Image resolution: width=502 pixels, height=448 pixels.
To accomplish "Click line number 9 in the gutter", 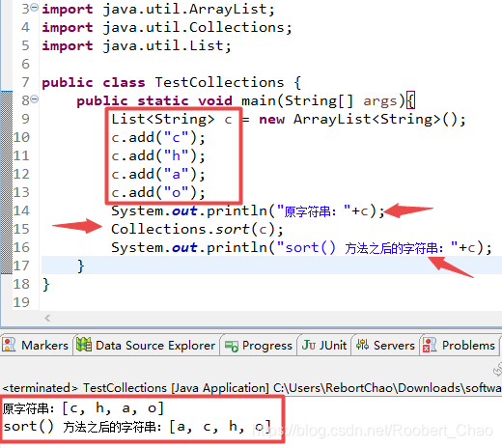I will pos(25,119).
